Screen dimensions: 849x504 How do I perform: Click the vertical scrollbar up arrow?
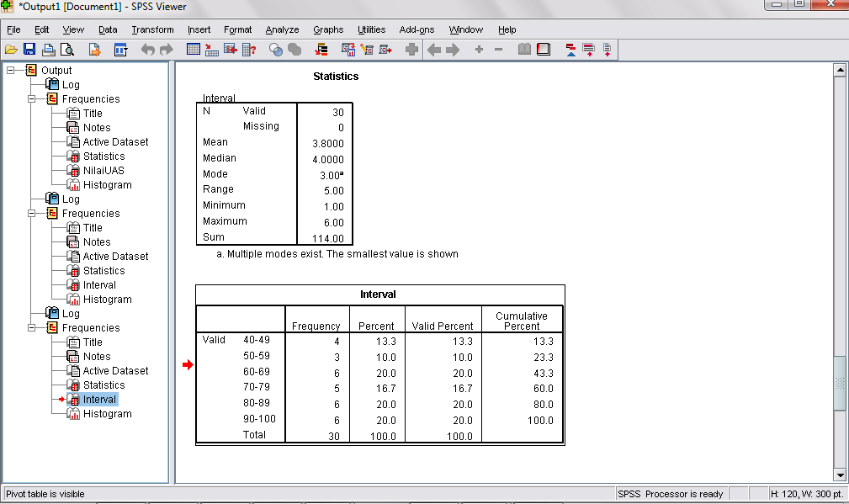click(840, 69)
